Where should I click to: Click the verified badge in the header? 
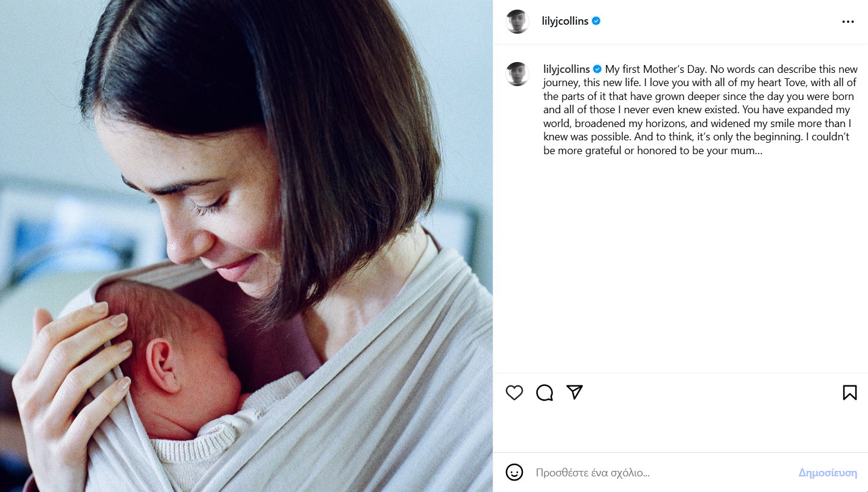tap(596, 21)
